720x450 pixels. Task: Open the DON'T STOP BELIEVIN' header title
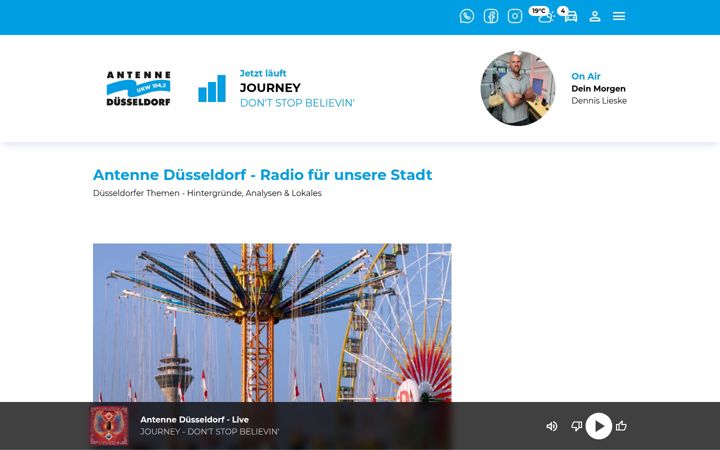pos(297,103)
